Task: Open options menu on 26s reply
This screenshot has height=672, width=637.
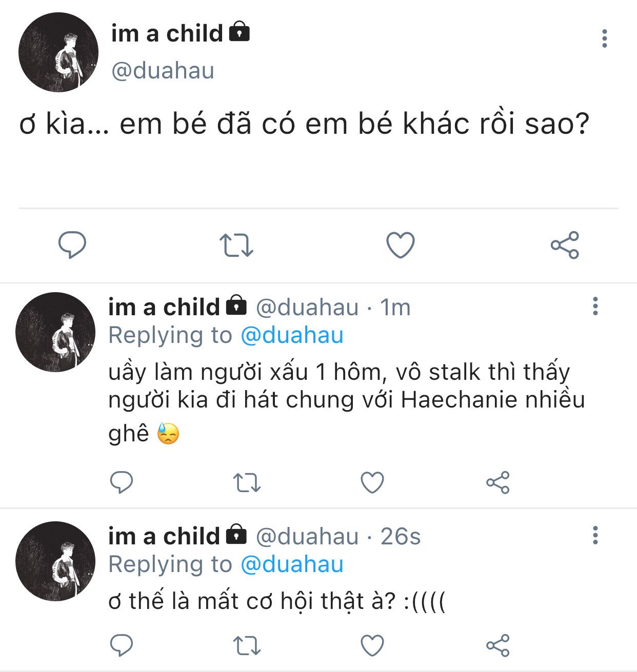Action: click(595, 535)
